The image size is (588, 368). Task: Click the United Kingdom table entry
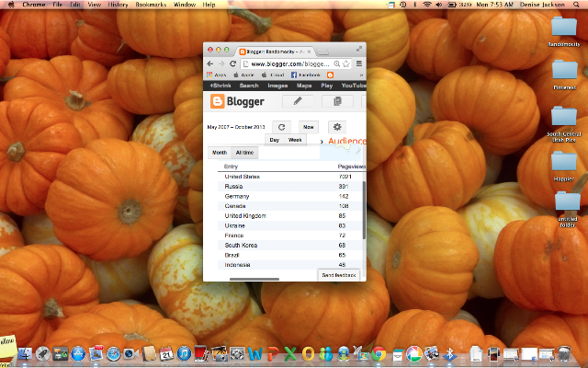[245, 216]
